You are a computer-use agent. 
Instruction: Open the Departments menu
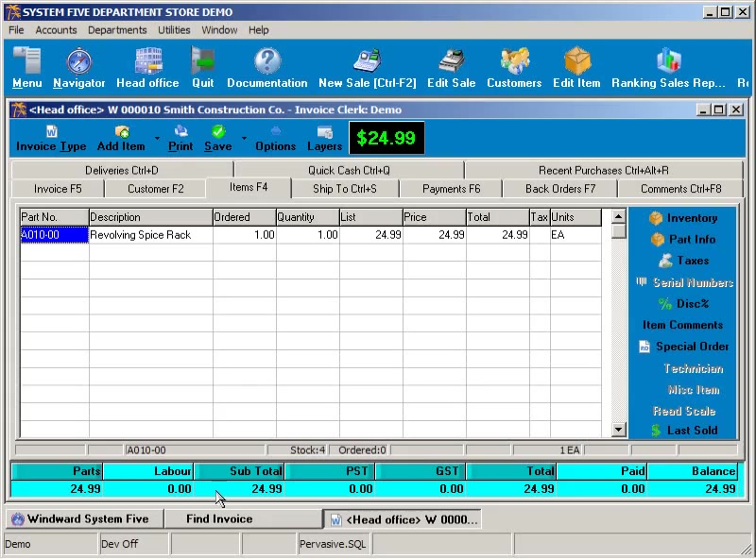(117, 30)
